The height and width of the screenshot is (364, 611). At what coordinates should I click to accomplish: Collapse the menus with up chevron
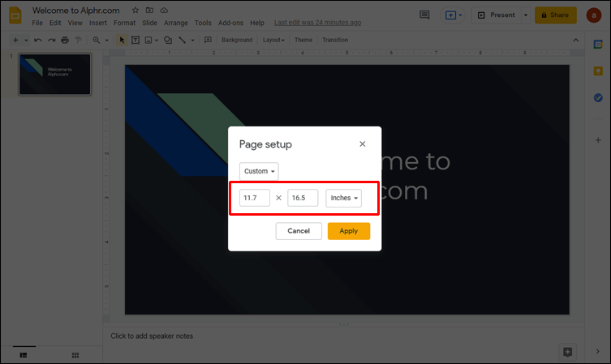575,40
